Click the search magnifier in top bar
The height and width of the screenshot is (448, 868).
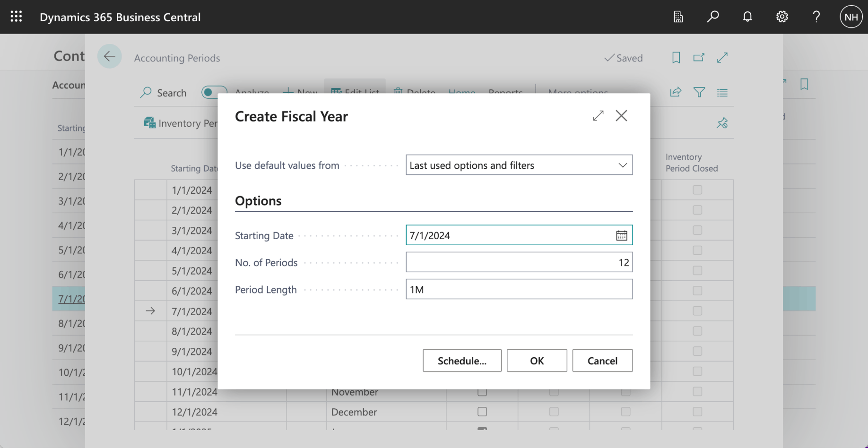(713, 17)
